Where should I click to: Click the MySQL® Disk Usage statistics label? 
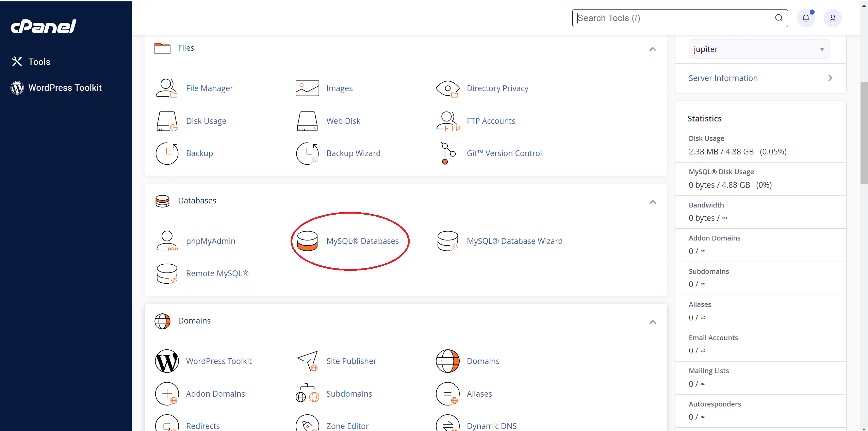point(721,172)
